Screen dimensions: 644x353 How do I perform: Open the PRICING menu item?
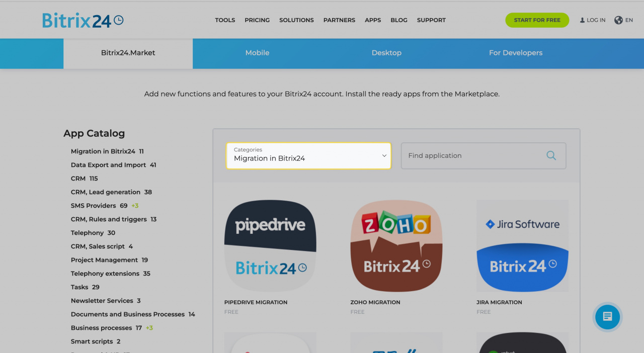point(257,20)
